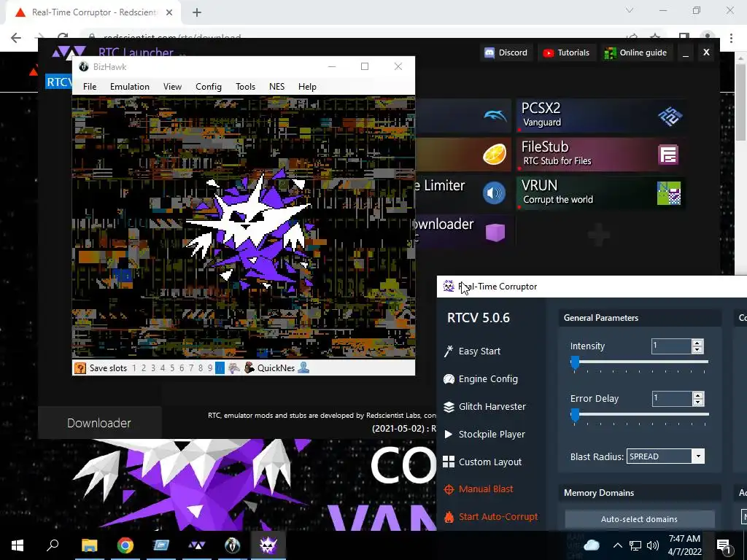The height and width of the screenshot is (560, 747).
Task: Click the FileStub document icon
Action: click(668, 155)
